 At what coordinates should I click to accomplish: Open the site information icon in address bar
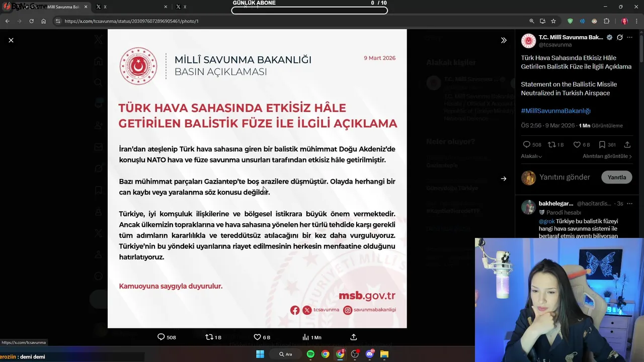pos(58,21)
